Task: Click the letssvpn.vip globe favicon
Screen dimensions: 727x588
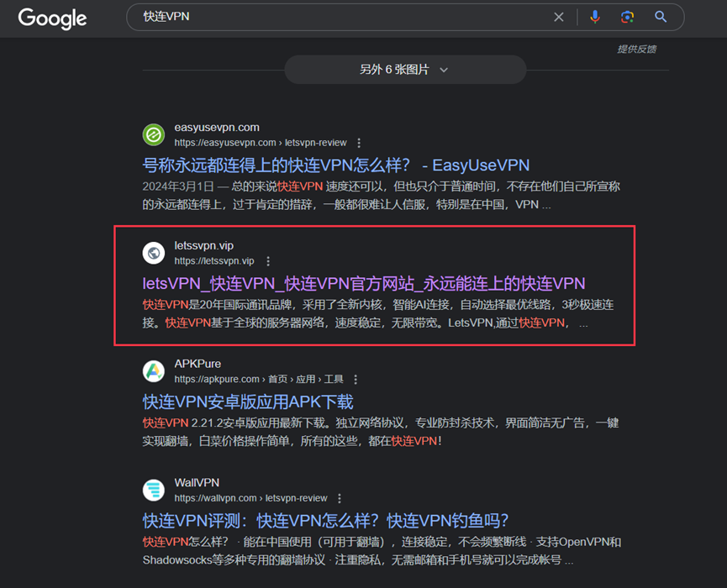Action: pos(154,253)
